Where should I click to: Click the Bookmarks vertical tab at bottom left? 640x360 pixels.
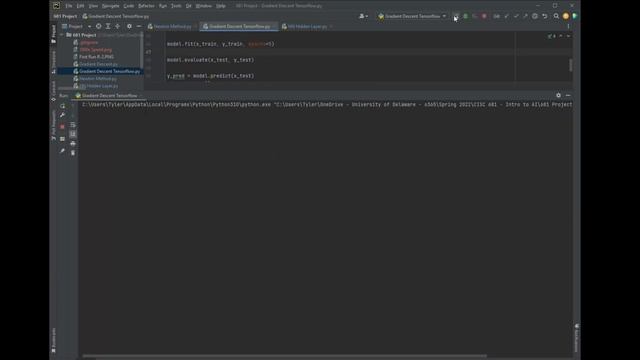point(53,340)
